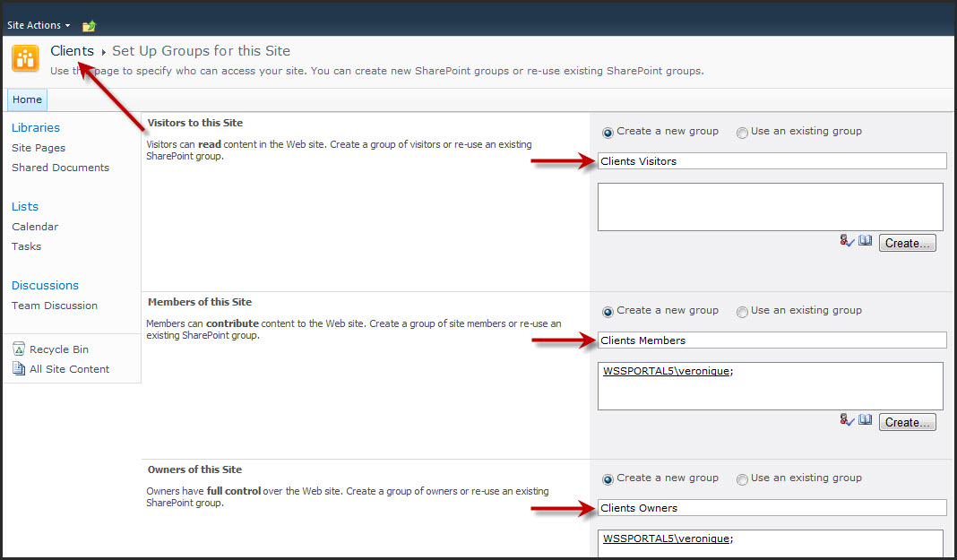This screenshot has width=957, height=560.
Task: Choose 'Use an existing group' for Members
Action: [742, 312]
